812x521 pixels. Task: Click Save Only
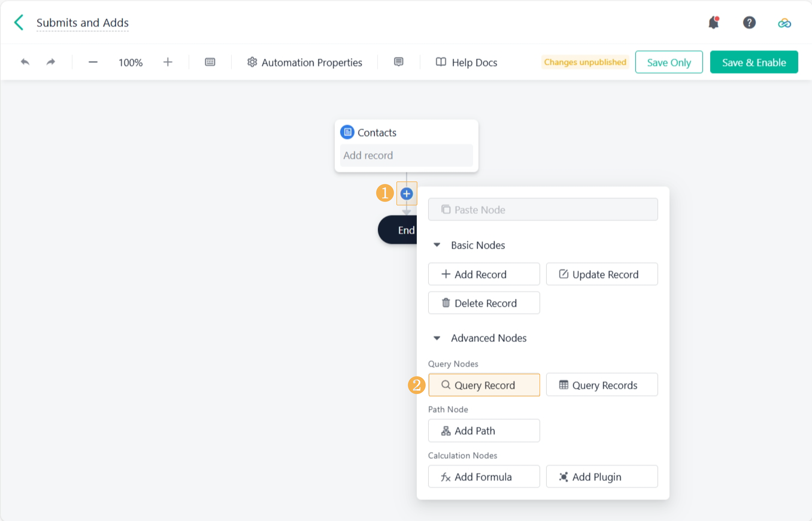point(669,62)
